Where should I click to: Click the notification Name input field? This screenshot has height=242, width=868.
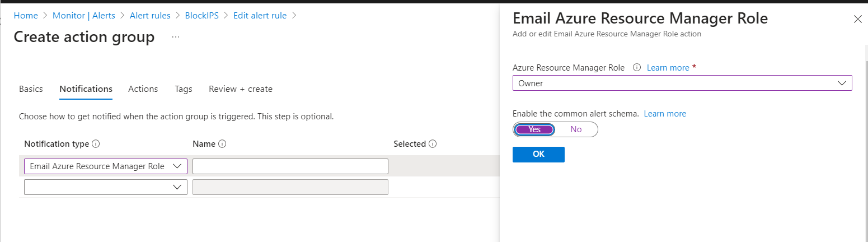pos(290,166)
